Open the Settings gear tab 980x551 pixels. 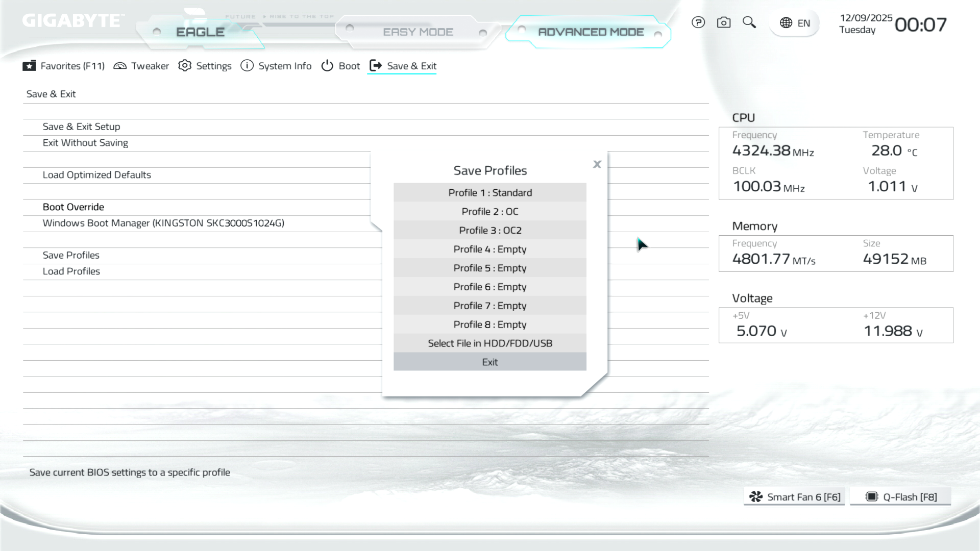205,66
